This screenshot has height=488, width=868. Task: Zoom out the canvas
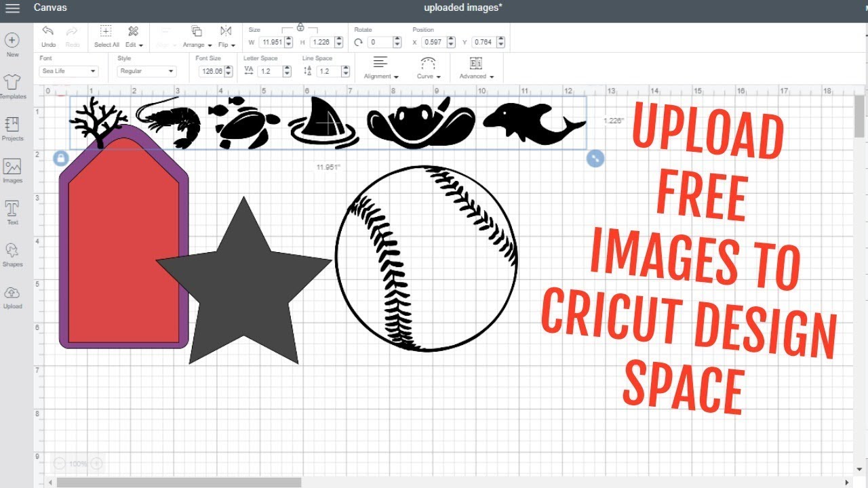coord(59,464)
